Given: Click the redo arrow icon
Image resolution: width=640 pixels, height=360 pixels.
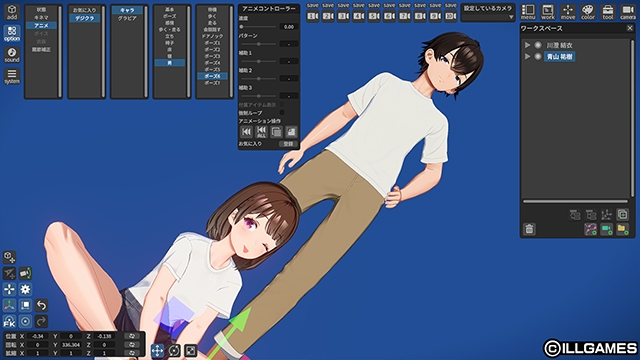Looking at the screenshot, I should (41, 321).
